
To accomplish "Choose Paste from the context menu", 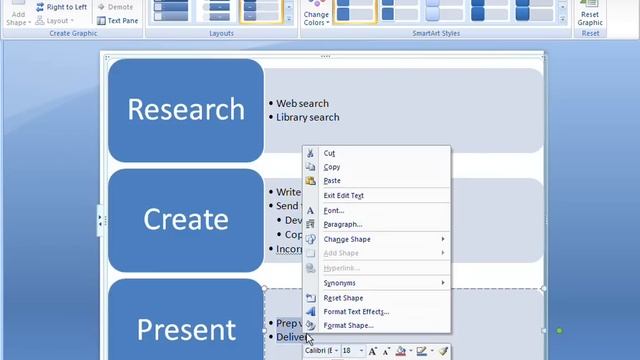I will click(376, 180).
